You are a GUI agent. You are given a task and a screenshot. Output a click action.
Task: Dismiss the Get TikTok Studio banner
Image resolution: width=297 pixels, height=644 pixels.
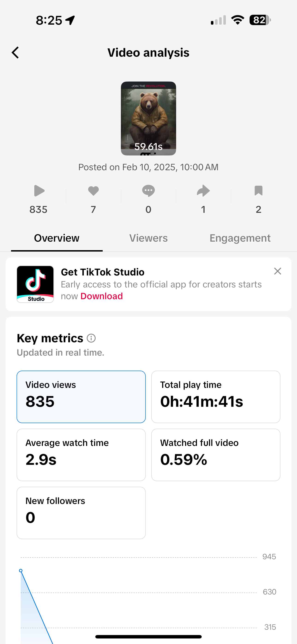coord(277,271)
